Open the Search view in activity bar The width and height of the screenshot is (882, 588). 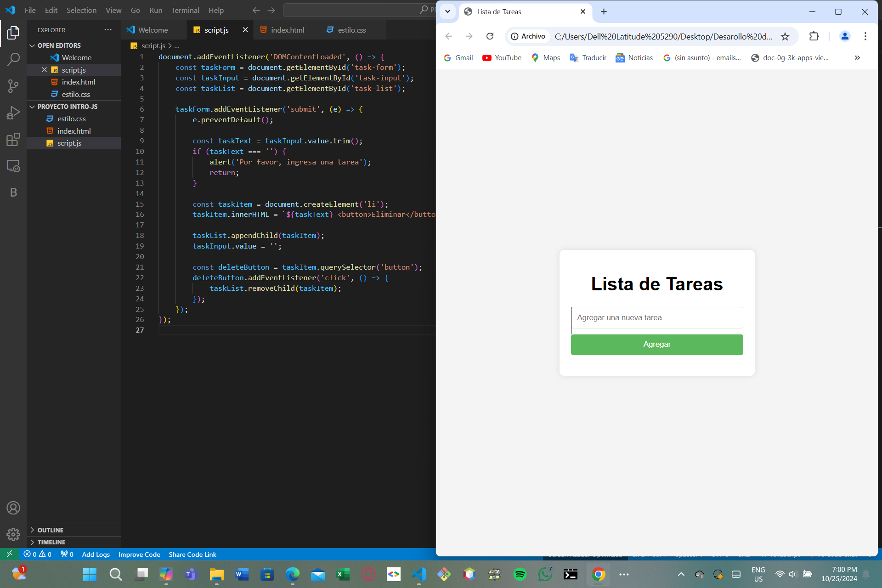click(13, 59)
